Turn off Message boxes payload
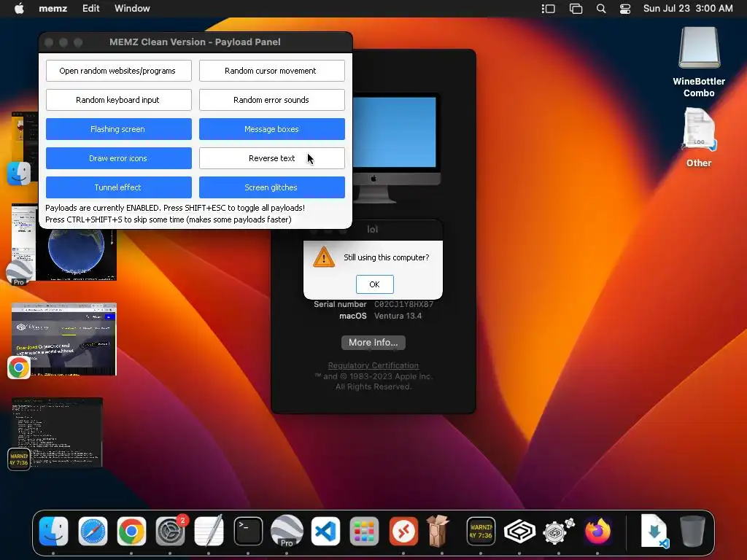The image size is (747, 560). click(272, 129)
